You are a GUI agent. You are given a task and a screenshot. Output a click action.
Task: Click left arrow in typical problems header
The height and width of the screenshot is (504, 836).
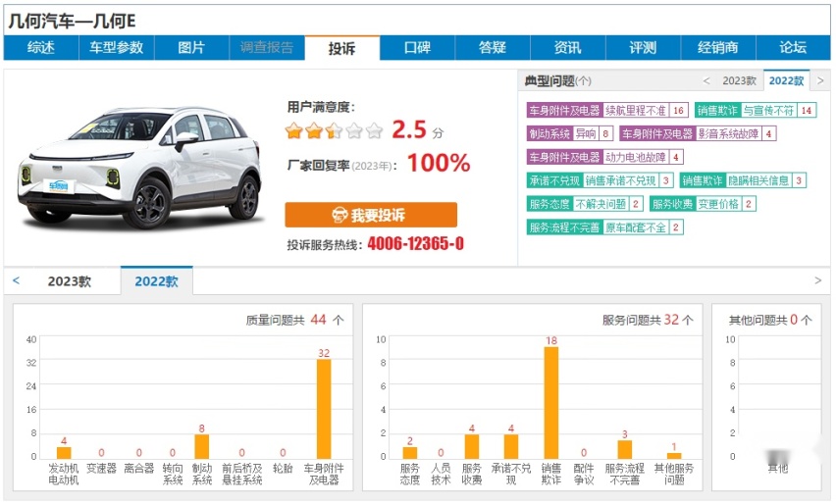pyautogui.click(x=706, y=81)
